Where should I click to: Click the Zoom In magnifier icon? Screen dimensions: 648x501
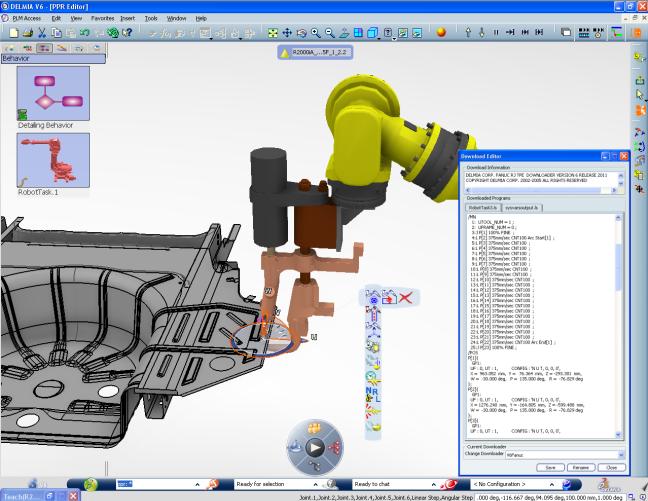(x=316, y=33)
